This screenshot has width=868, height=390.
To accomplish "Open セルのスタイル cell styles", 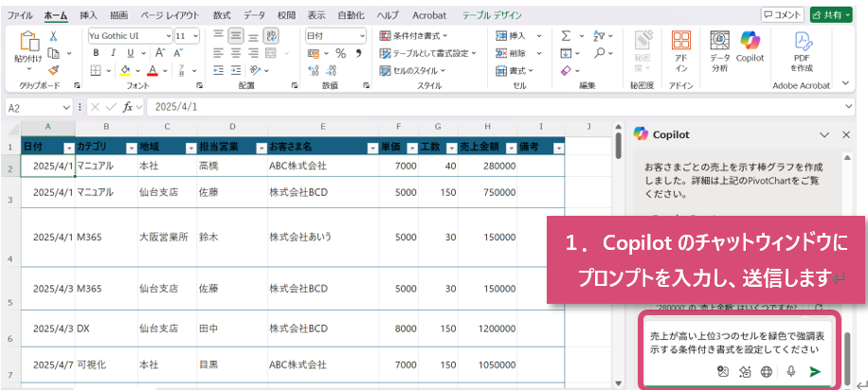I will coord(412,71).
